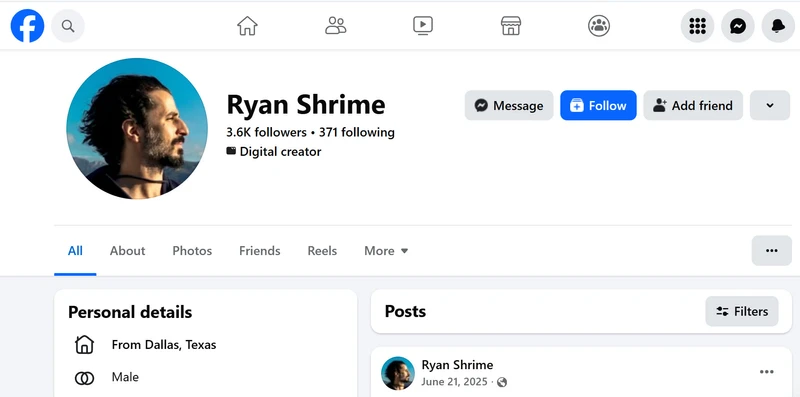Expand the chevron dropdown beside Add friend
This screenshot has height=397, width=800.
(x=770, y=106)
